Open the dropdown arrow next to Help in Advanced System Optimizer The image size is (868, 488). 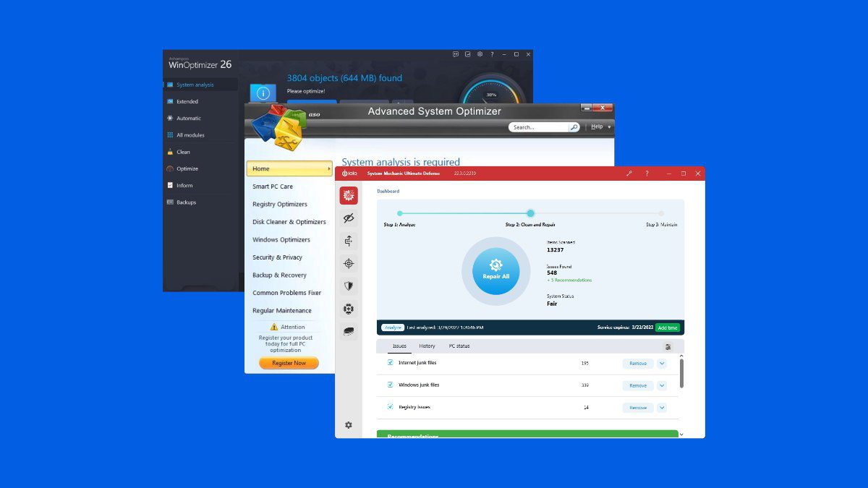609,127
